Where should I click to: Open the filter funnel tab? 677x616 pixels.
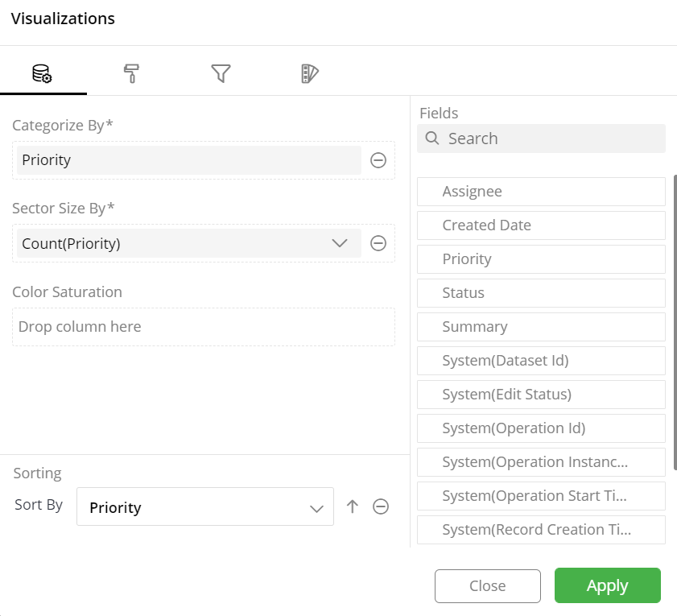(x=221, y=73)
